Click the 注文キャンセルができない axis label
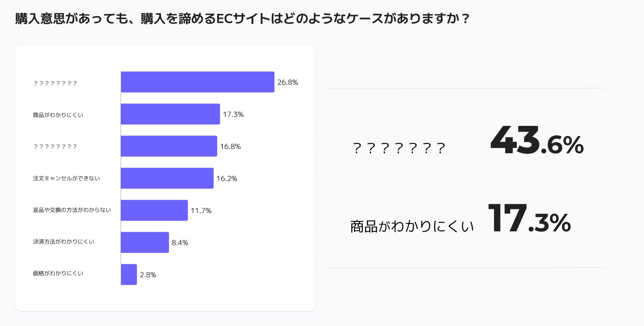Viewport: 644px width, 326px height. click(x=66, y=178)
